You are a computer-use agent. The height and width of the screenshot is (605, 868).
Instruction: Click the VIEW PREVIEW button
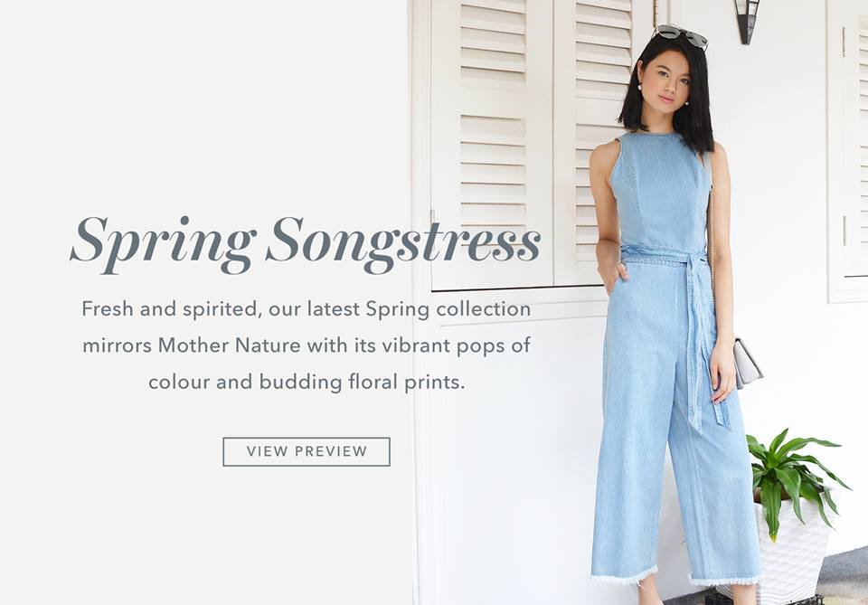(x=307, y=451)
